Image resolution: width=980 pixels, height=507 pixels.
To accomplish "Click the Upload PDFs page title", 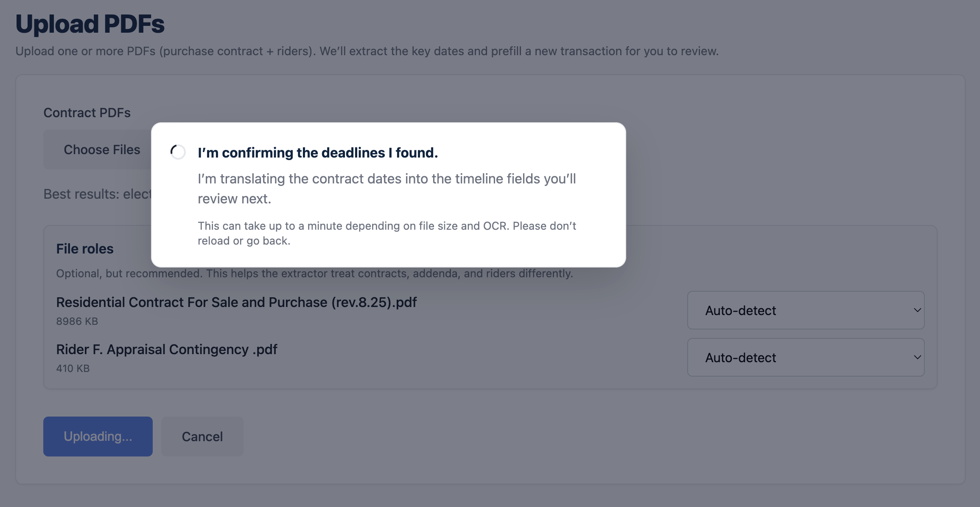I will 90,23.
